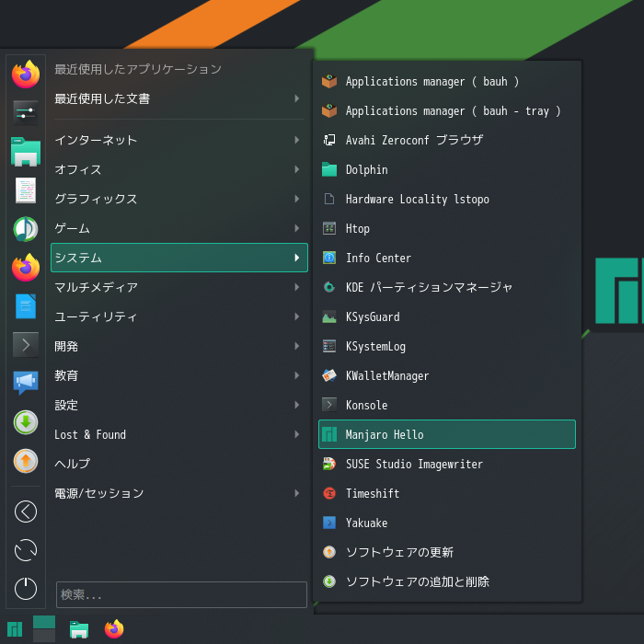Launch Dolphin from system submenu
Screen dimensions: 644x644
(447, 169)
